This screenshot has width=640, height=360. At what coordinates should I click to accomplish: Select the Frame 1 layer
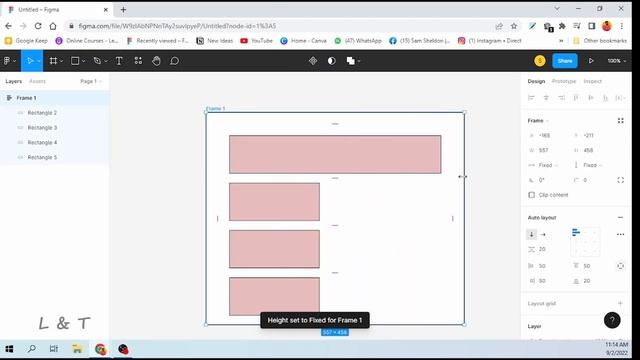(55, 98)
